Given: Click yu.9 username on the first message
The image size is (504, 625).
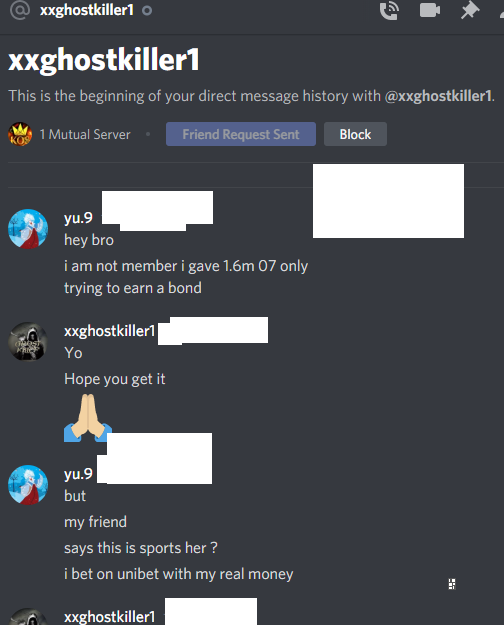Looking at the screenshot, I should (x=78, y=218).
